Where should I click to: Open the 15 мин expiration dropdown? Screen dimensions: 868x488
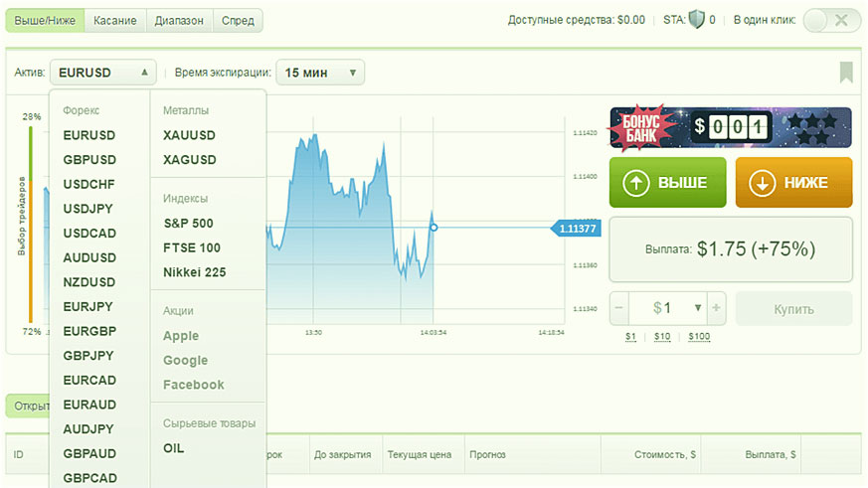tap(320, 73)
